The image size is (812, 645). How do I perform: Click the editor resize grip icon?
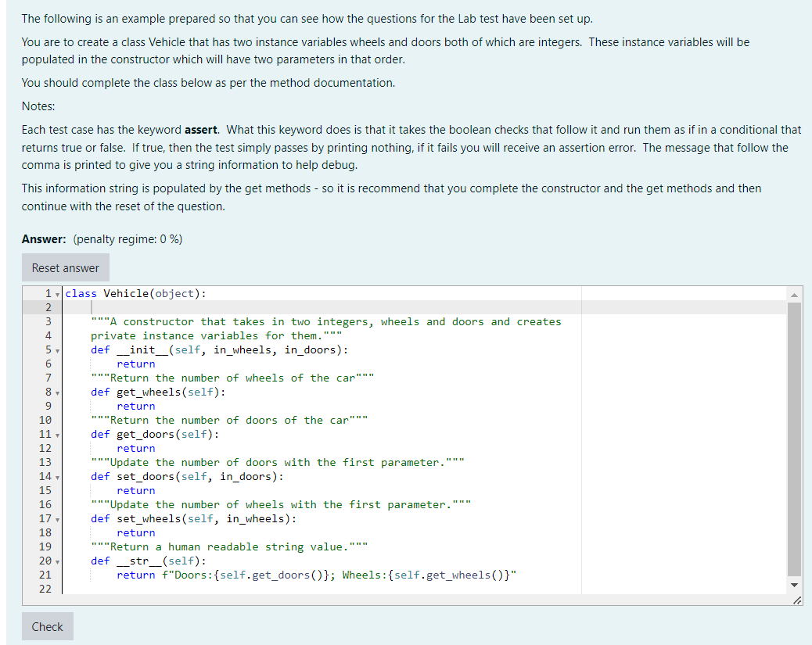coord(797,600)
